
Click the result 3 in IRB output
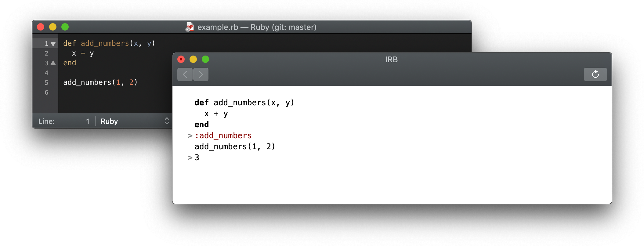pos(197,157)
